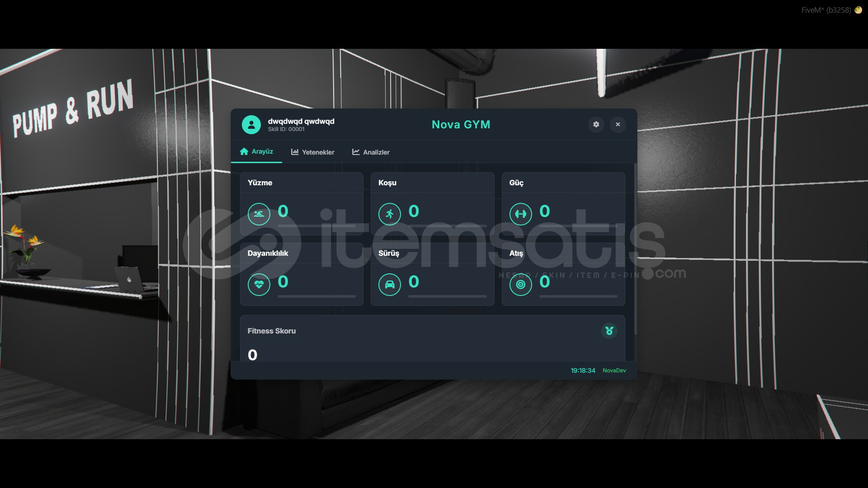Open settings with the gear icon
The width and height of the screenshot is (868, 488).
(596, 124)
